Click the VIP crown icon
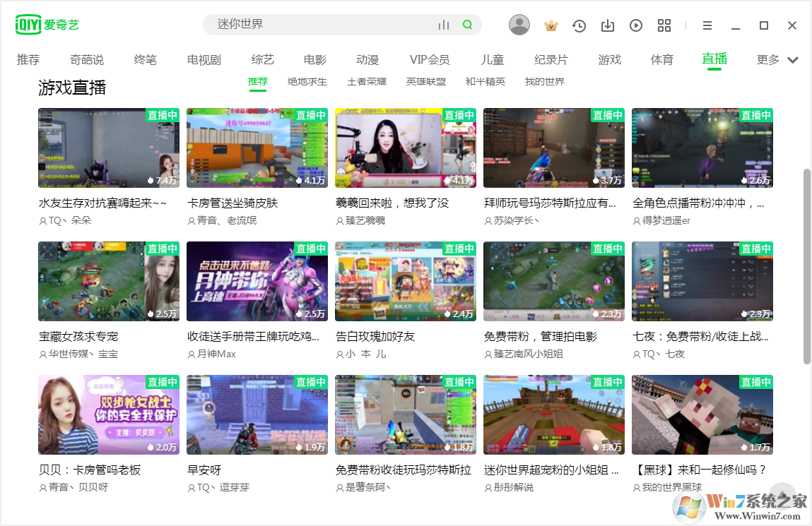Image resolution: width=812 pixels, height=526 pixels. (551, 25)
